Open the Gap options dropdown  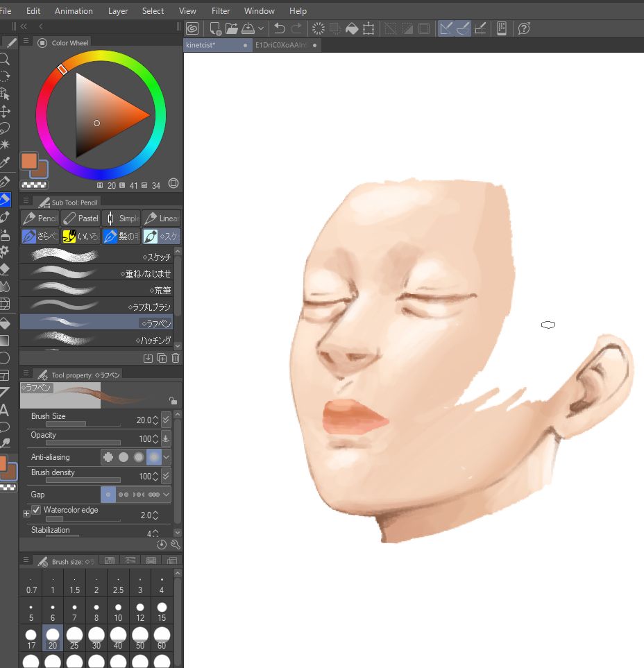(167, 495)
